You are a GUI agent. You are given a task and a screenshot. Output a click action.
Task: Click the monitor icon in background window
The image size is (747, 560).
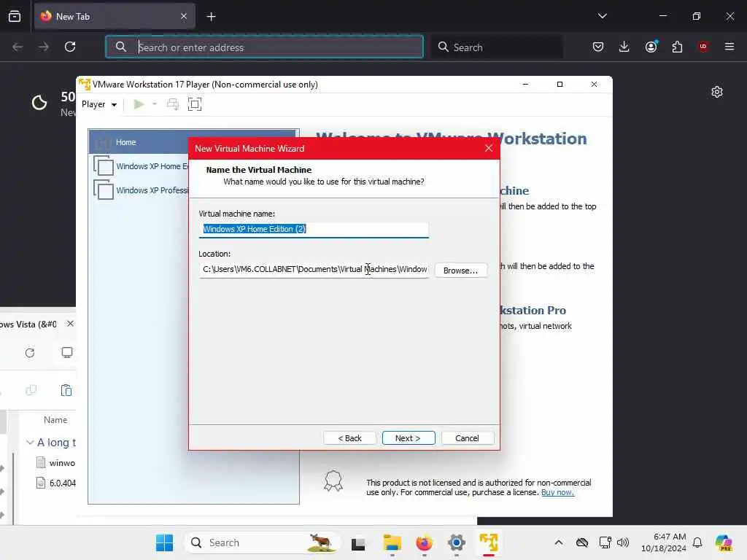pos(67,353)
